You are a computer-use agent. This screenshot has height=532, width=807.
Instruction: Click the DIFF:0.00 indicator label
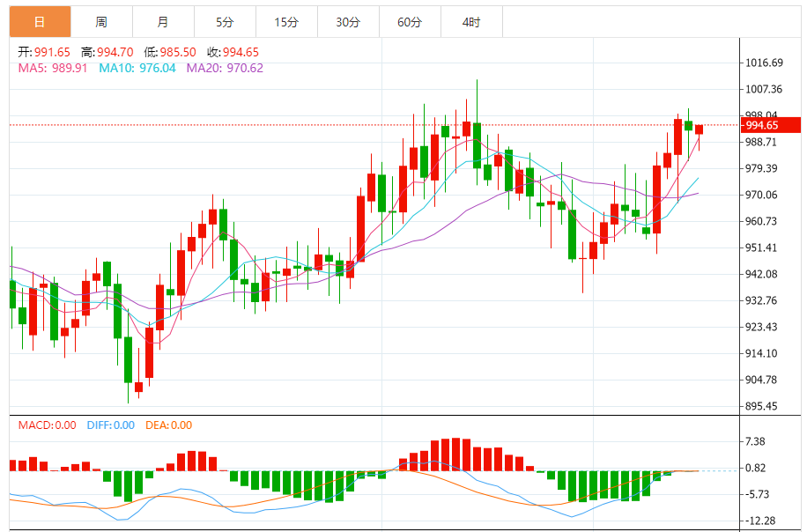coord(111,425)
